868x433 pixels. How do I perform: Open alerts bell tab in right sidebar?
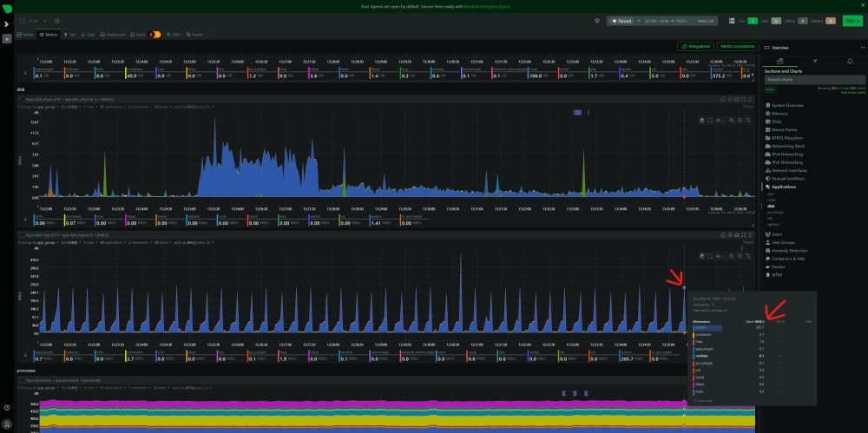[x=850, y=61]
